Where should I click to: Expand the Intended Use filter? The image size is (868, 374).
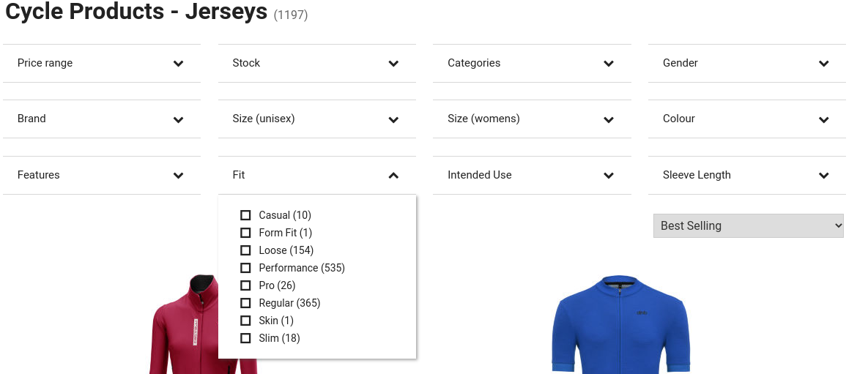point(531,175)
